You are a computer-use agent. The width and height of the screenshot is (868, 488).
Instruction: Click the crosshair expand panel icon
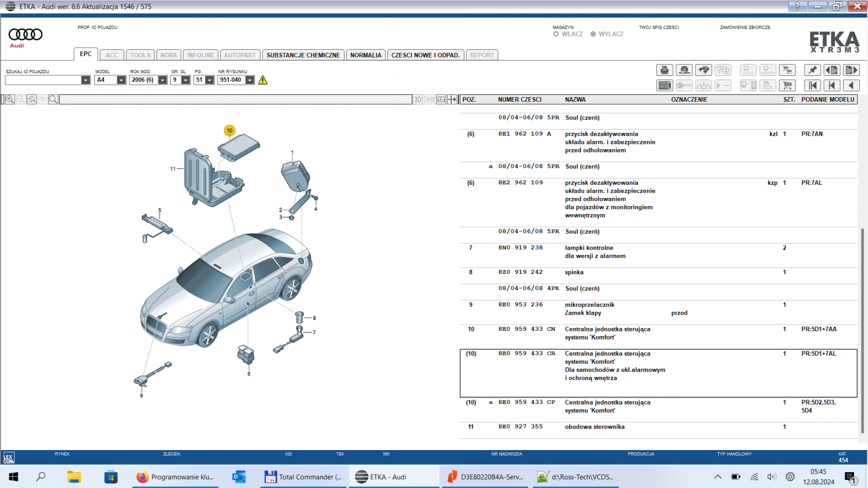[x=452, y=99]
